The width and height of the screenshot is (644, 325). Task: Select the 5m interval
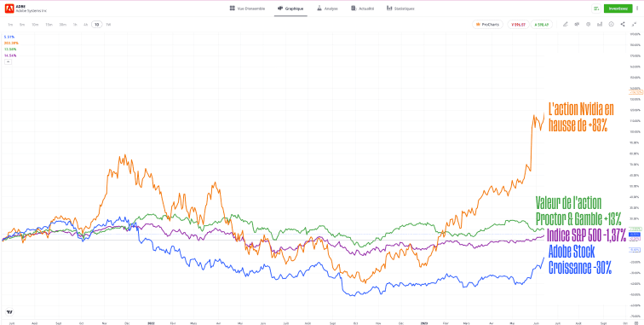click(22, 25)
